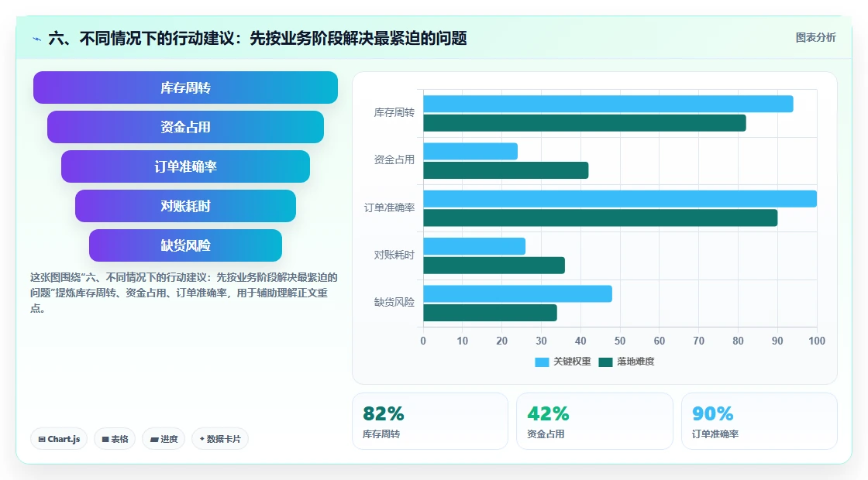Click the 对账耗时 chart axis label
This screenshot has height=480, width=868.
(394, 255)
